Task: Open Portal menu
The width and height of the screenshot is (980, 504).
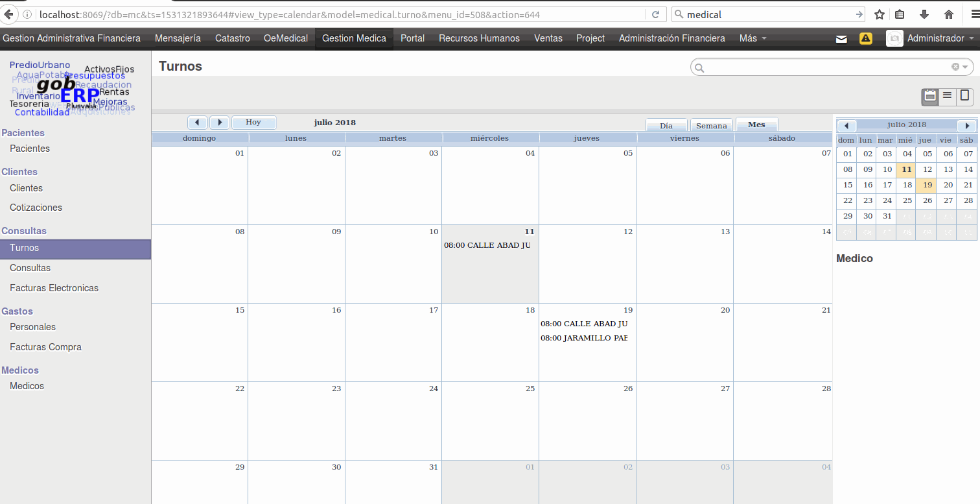Action: click(412, 38)
